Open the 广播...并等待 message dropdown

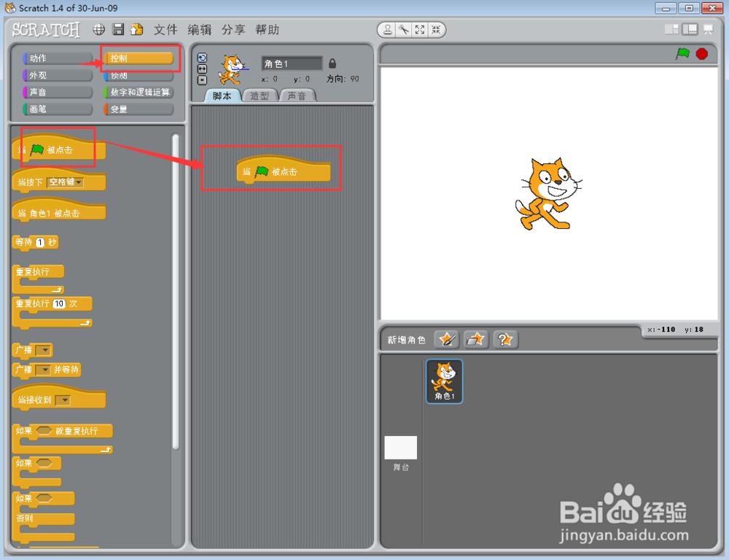coord(43,370)
